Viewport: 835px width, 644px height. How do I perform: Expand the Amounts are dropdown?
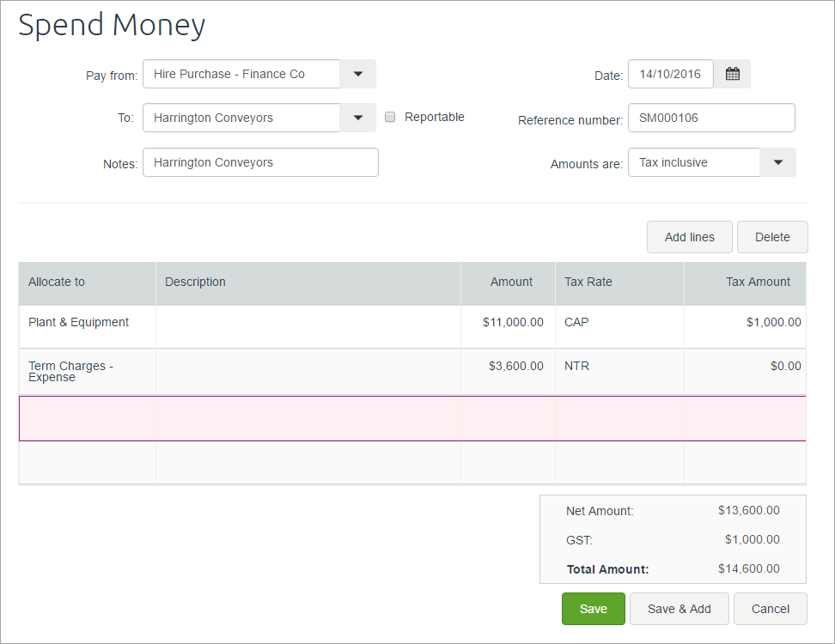(x=777, y=162)
